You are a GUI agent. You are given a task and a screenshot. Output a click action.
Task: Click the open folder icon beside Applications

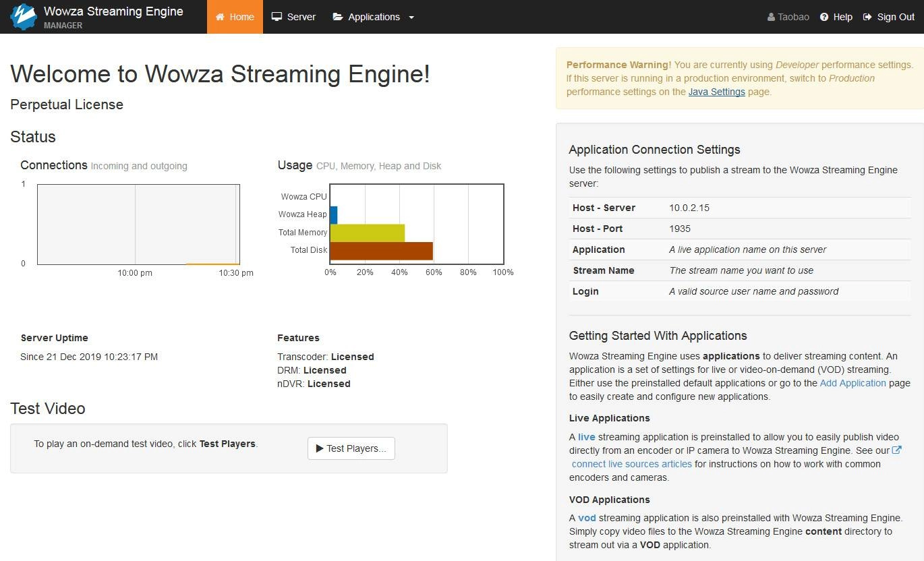[338, 17]
